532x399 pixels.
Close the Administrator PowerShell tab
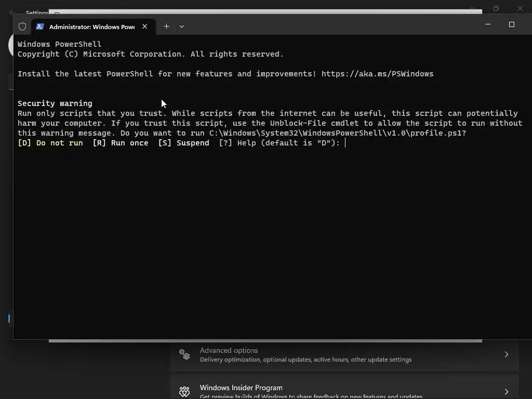coord(145,26)
